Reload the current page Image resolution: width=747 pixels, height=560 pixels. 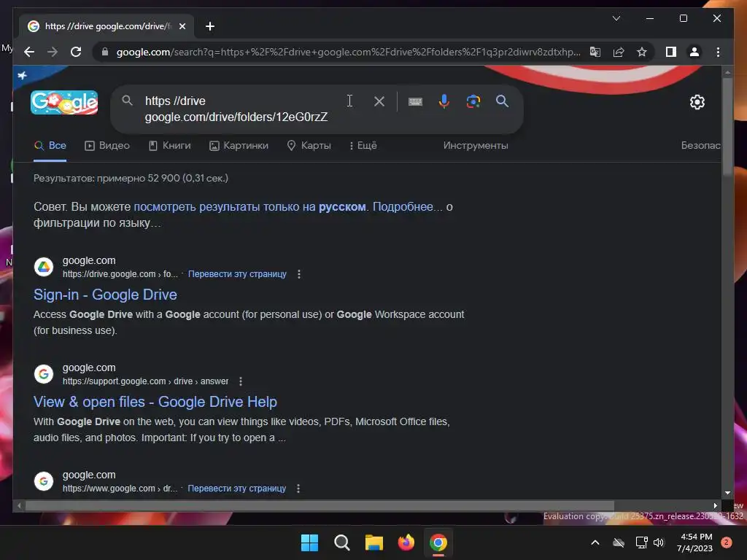[x=76, y=52]
